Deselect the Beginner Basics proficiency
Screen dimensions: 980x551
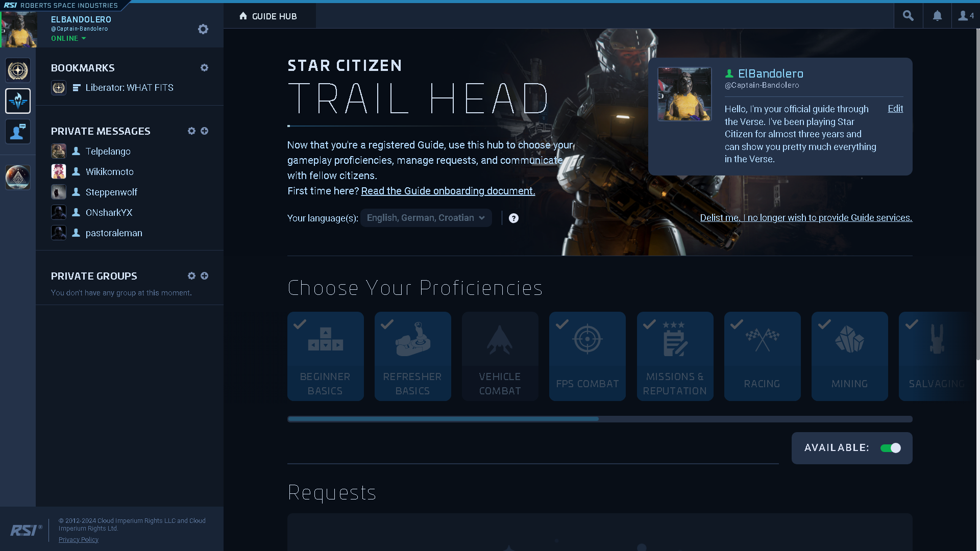[325, 356]
